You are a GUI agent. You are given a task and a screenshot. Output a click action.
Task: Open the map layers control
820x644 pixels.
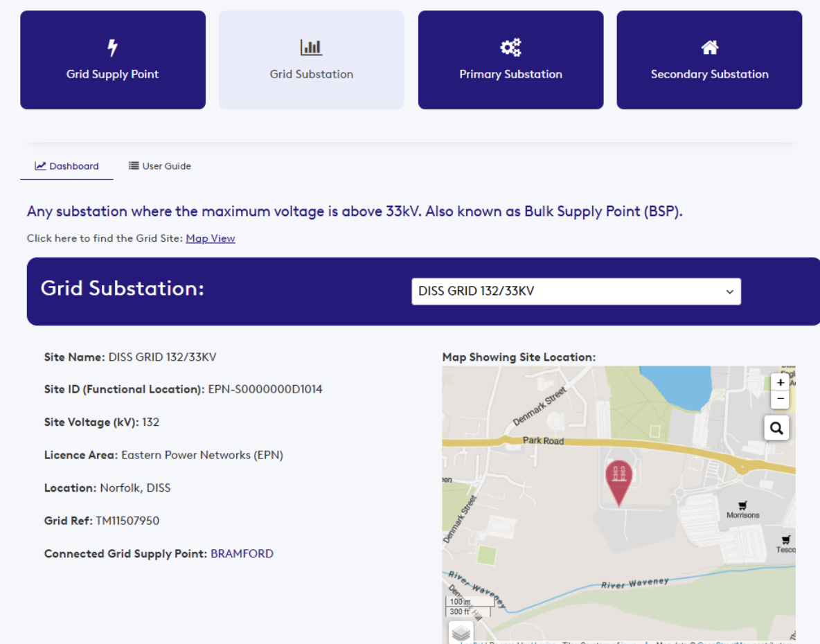461,632
